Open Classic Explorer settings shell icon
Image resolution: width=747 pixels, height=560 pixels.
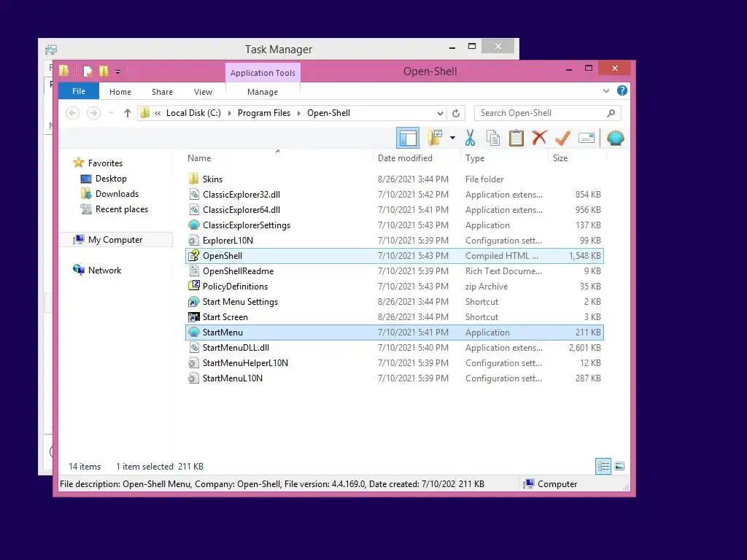(x=616, y=138)
